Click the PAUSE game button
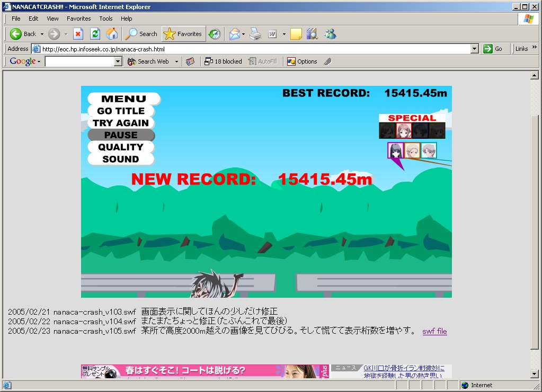The image size is (542, 392). (121, 135)
